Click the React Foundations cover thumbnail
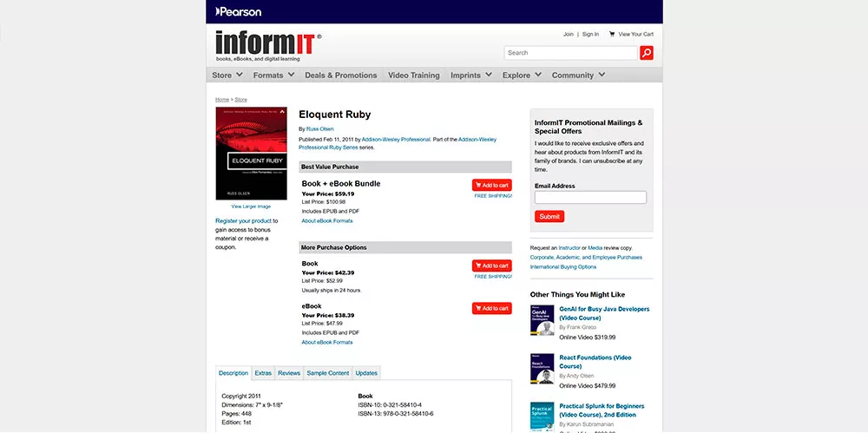 click(542, 369)
